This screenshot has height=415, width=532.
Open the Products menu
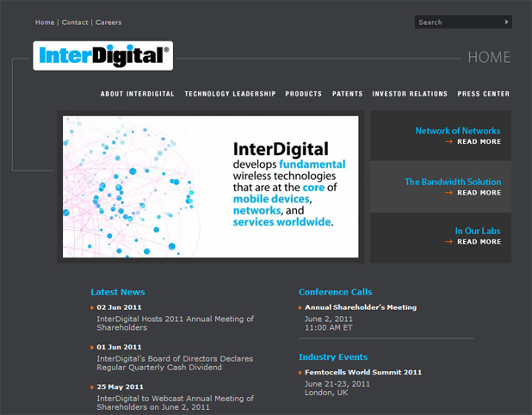[303, 94]
